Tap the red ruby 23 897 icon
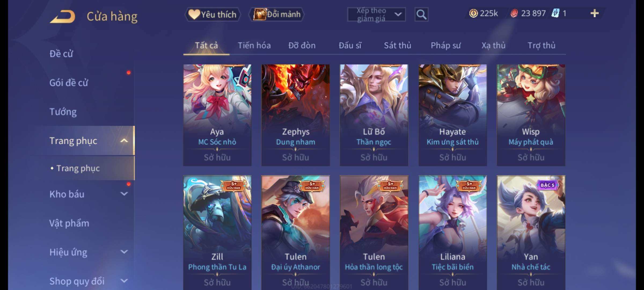Image resolution: width=644 pixels, height=290 pixels. pyautogui.click(x=514, y=13)
